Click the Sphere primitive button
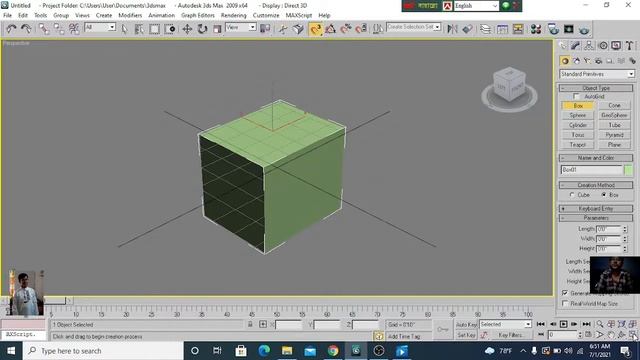Viewport: 640px width, 360px height. [578, 116]
